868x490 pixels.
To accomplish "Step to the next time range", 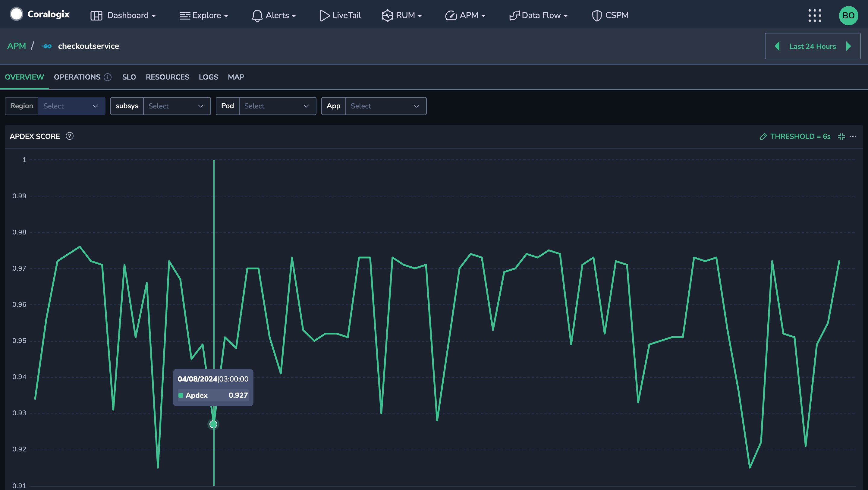I will tap(849, 46).
